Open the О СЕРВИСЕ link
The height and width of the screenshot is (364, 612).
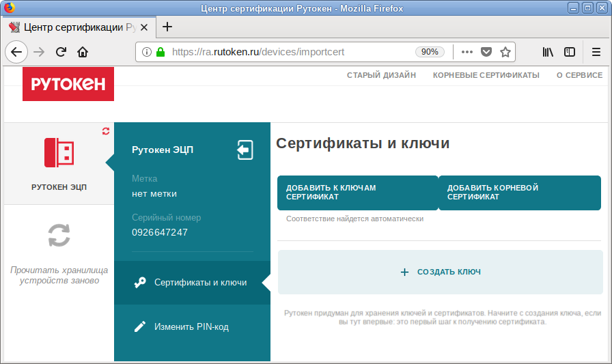[x=579, y=75]
